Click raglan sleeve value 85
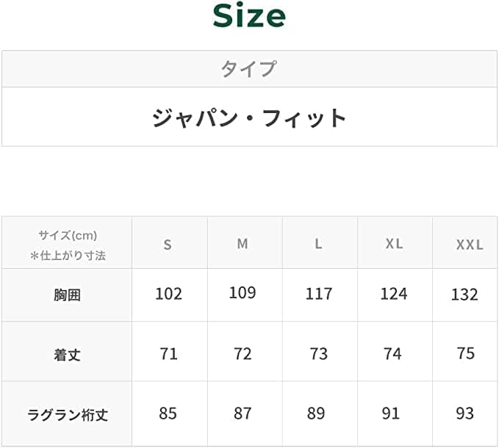The width and height of the screenshot is (499, 448). point(168,413)
